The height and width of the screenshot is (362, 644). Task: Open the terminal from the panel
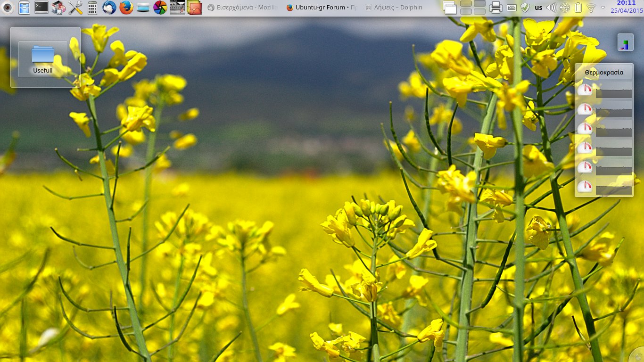41,7
